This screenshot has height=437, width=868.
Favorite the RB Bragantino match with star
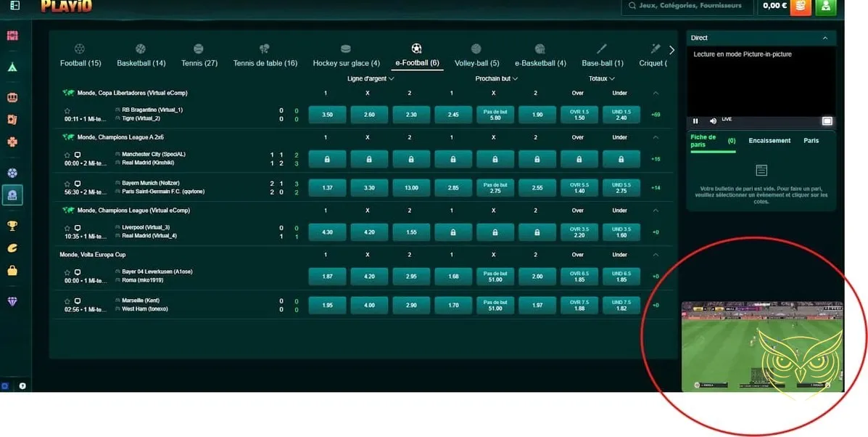tap(67, 110)
